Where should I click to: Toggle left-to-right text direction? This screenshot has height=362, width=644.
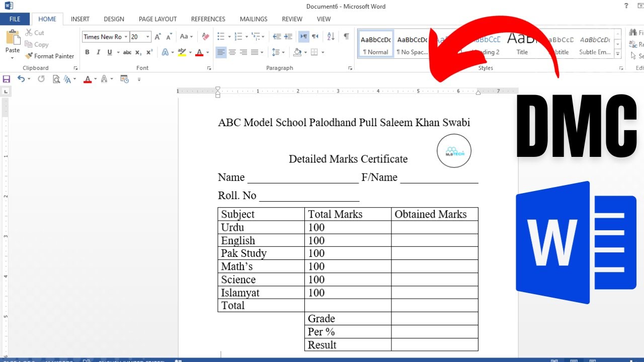tap(303, 37)
